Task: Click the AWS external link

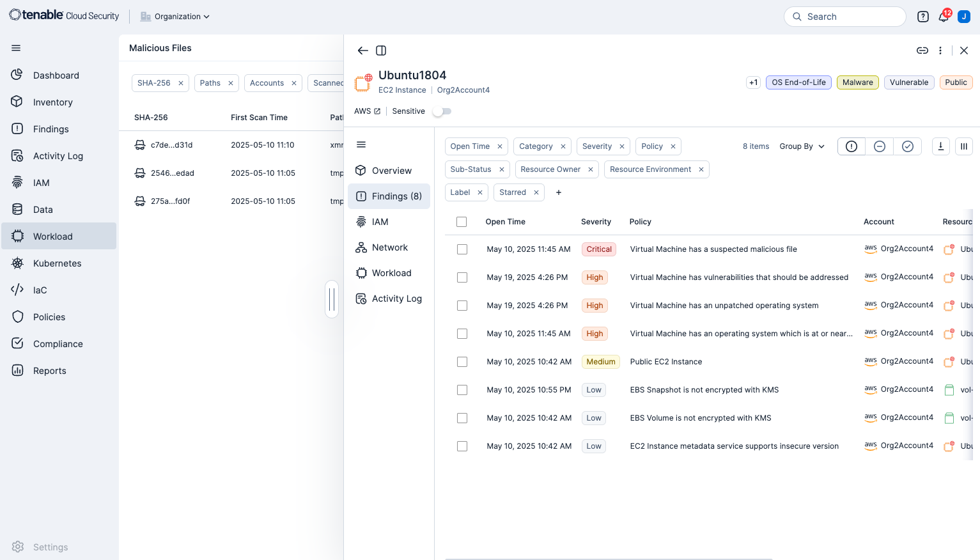Action: 368,111
